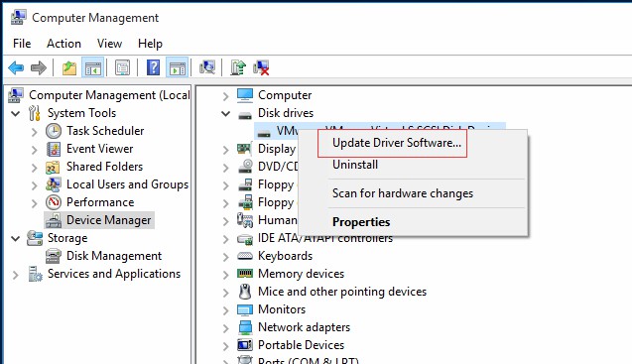The width and height of the screenshot is (632, 364).
Task: Expand the Shared Folders node
Action: (x=35, y=168)
